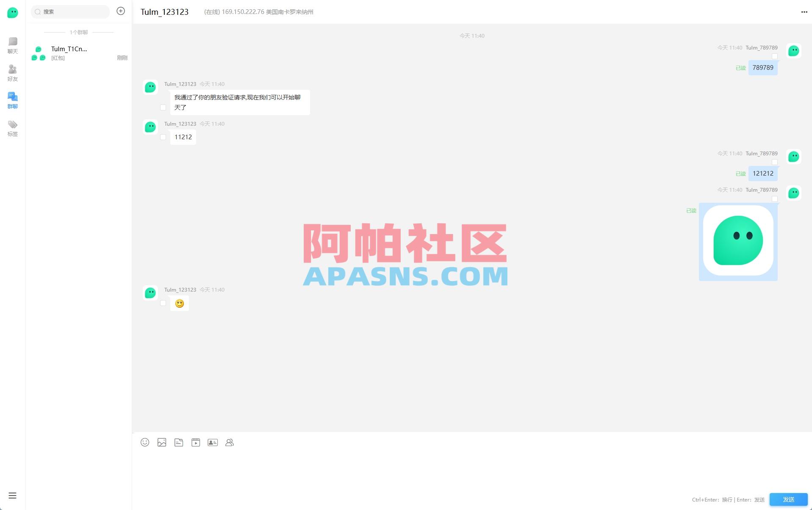Attach a file via the document icon
The image size is (812, 510).
click(179, 442)
